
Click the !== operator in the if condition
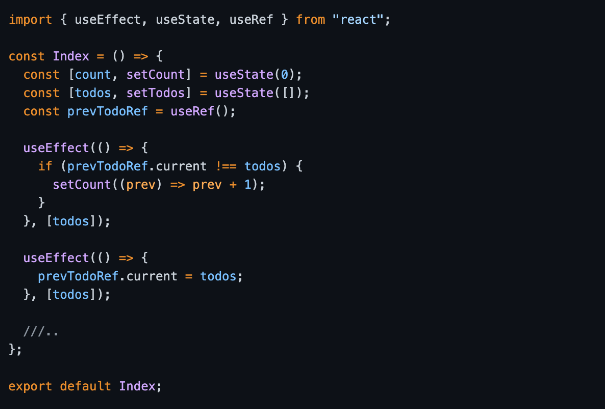point(226,166)
